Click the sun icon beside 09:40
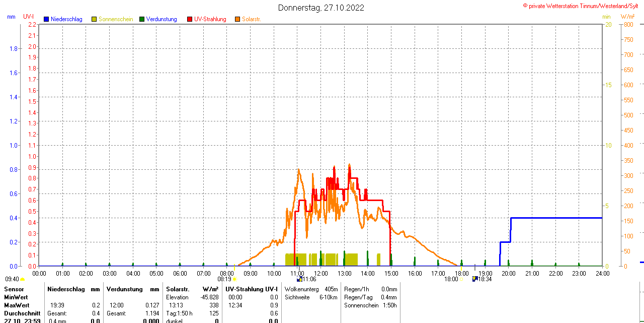The width and height of the screenshot is (644, 323). 23,279
